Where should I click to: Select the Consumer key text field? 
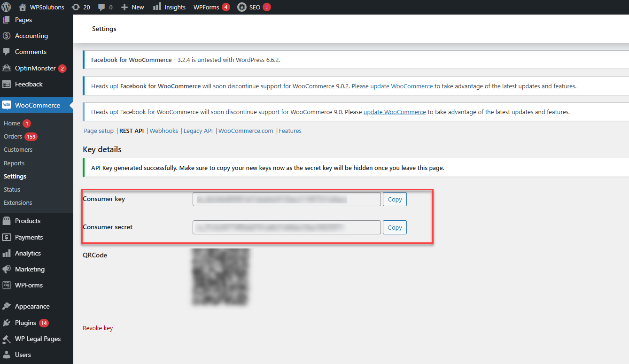coord(287,199)
